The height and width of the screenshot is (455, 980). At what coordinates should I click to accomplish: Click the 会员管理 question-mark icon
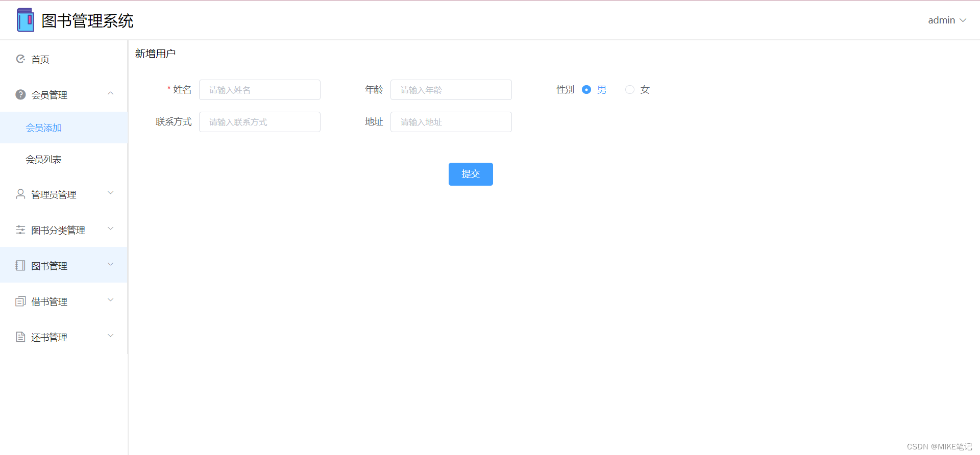(x=20, y=94)
